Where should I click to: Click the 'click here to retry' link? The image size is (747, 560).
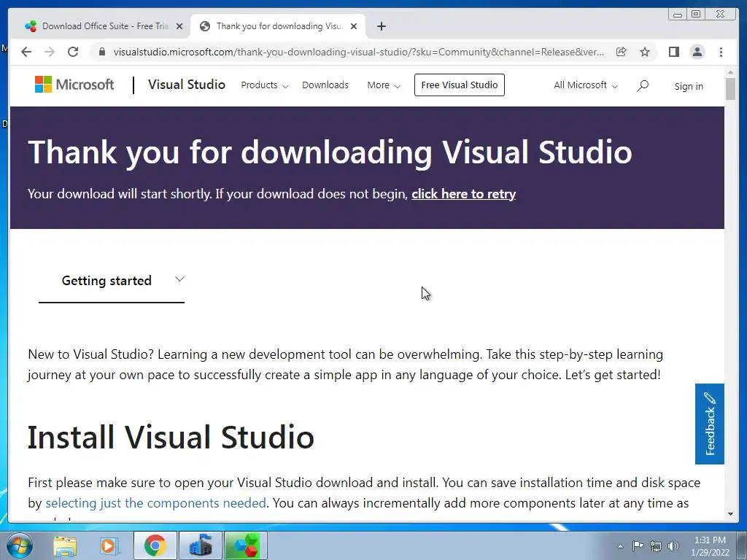click(463, 194)
